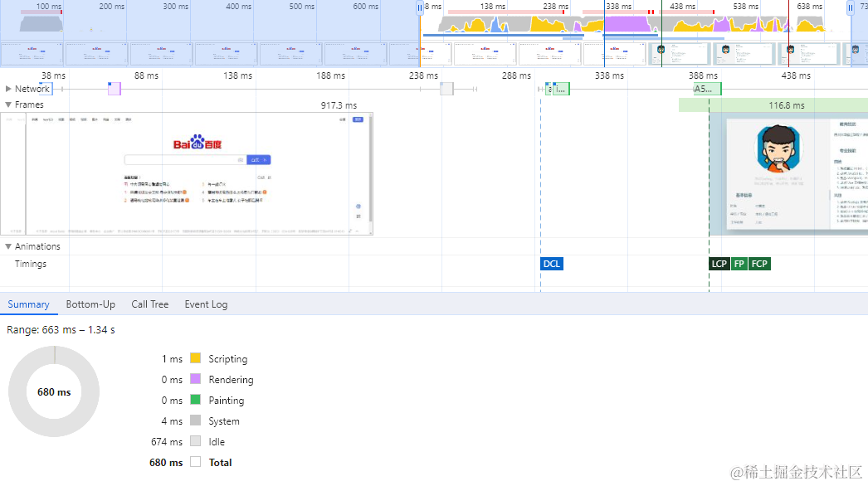
Task: Click the Rendering purple color swatch
Action: [195, 379]
